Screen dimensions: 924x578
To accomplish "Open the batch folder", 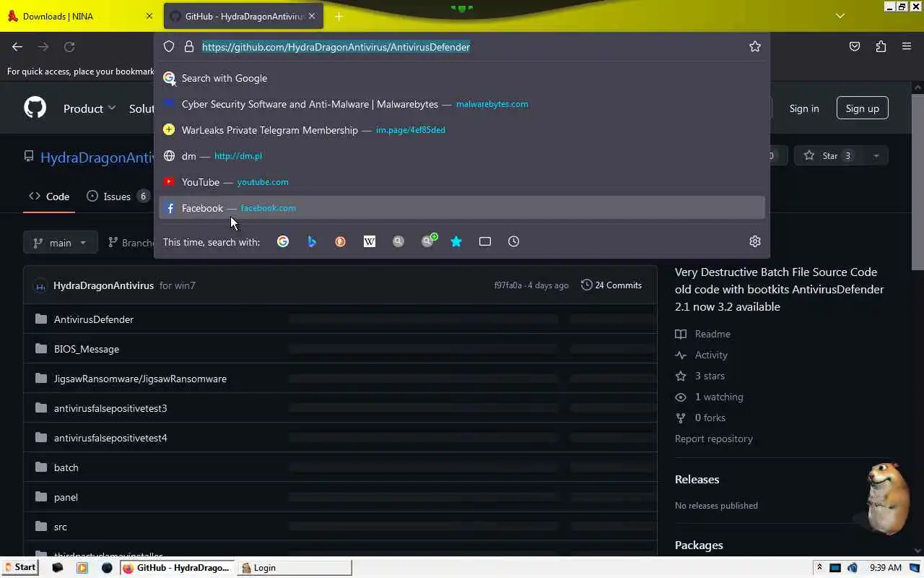I will click(66, 467).
